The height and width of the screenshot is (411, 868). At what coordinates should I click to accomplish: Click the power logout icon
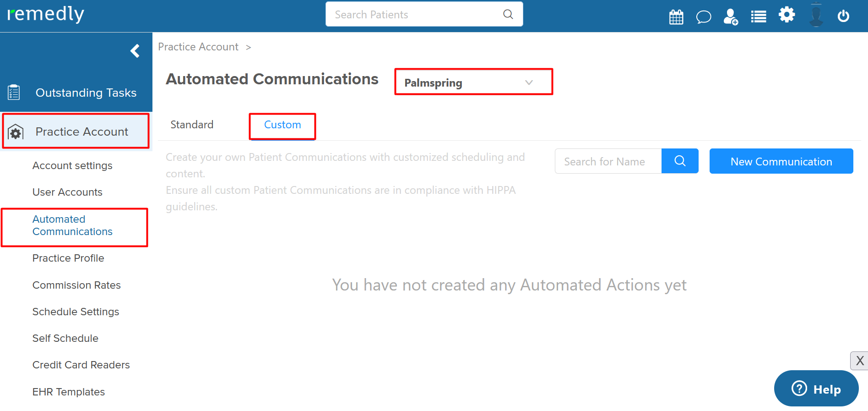click(843, 16)
